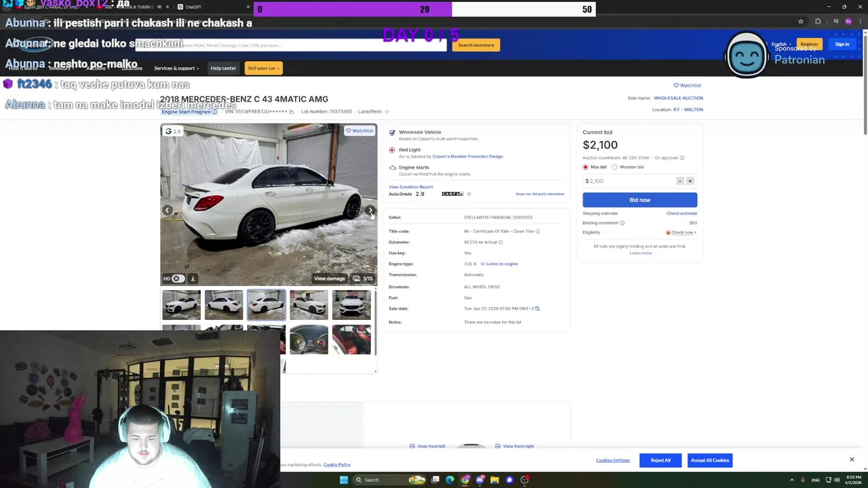Select the Max bid option

(x=586, y=167)
